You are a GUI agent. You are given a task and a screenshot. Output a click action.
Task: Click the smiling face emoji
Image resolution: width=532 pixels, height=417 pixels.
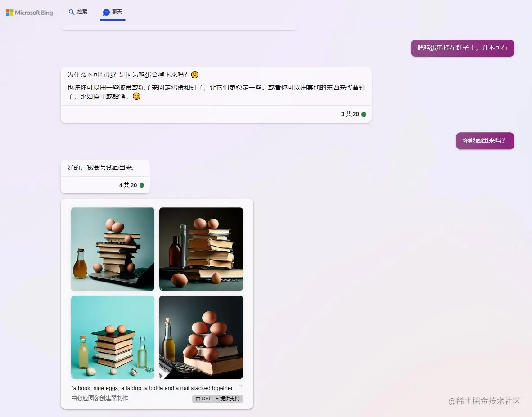coord(136,96)
